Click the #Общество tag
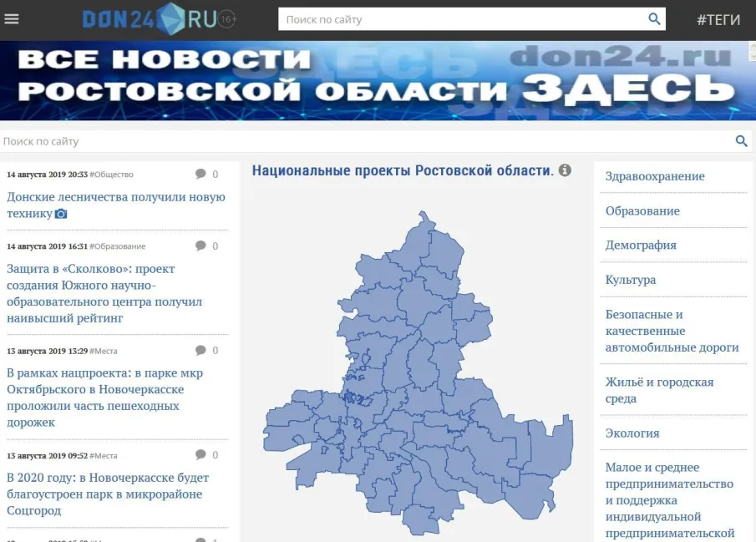 (111, 175)
